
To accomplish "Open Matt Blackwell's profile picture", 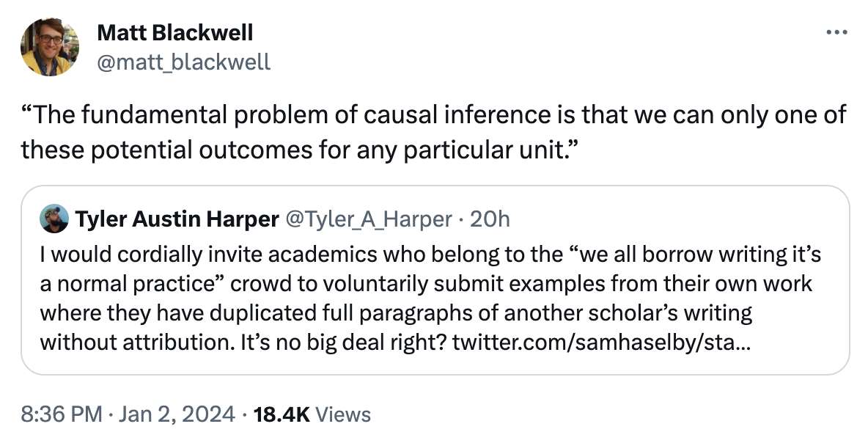I will (x=50, y=47).
